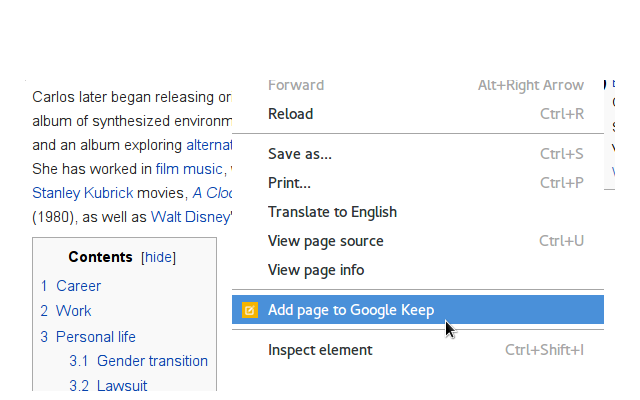This screenshot has height=400, width=640.
Task: Open Inspect element from the menu
Action: (320, 350)
